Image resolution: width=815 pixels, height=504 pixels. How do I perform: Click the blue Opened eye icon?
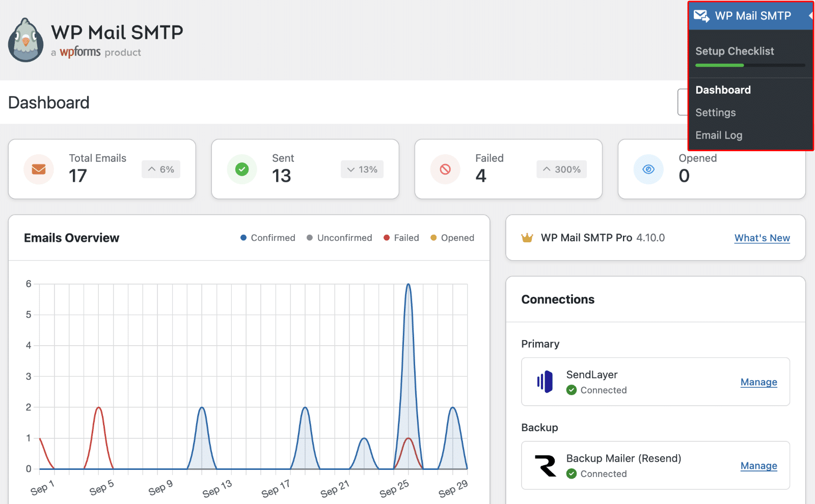point(648,170)
